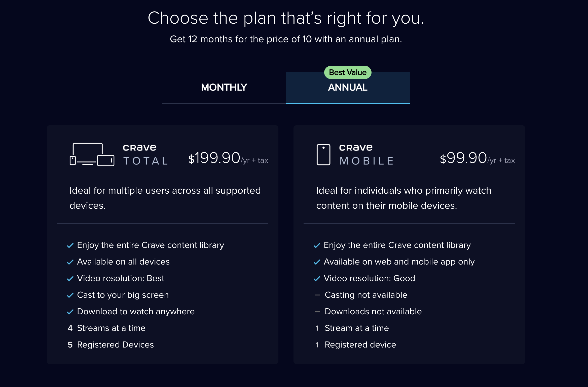
Task: Click the dash icon beside Downloads not available
Action: [x=317, y=312]
